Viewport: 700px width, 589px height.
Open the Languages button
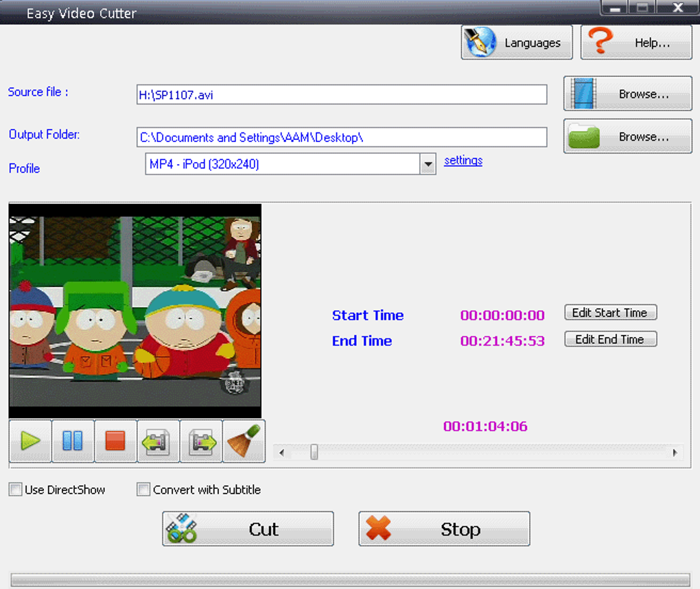pyautogui.click(x=517, y=43)
